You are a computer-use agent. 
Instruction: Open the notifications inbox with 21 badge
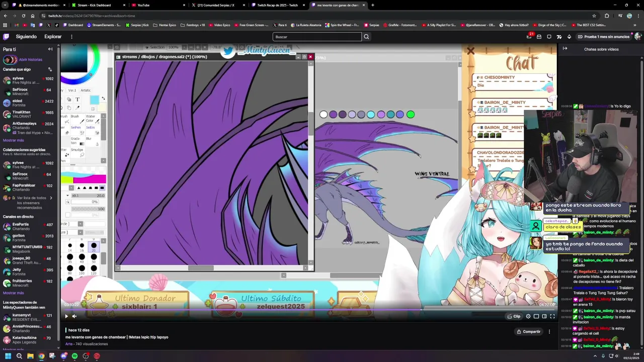529,37
